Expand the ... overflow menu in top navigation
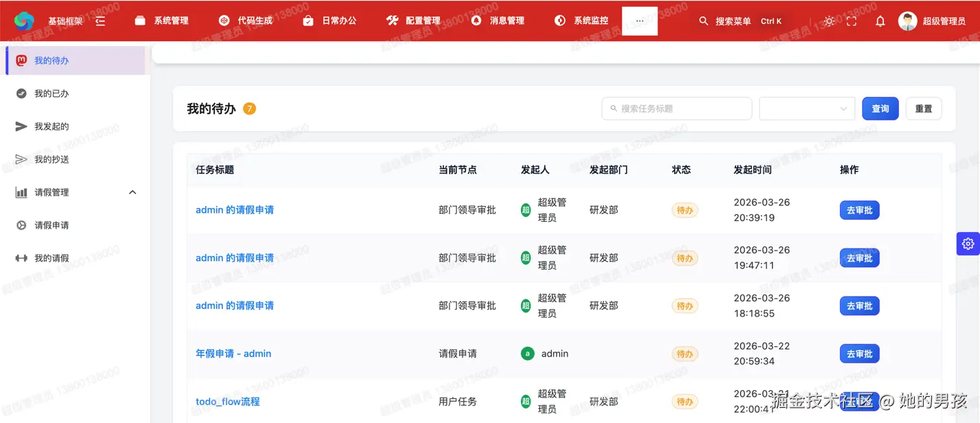Screen dimensions: 980x423 coord(639,20)
